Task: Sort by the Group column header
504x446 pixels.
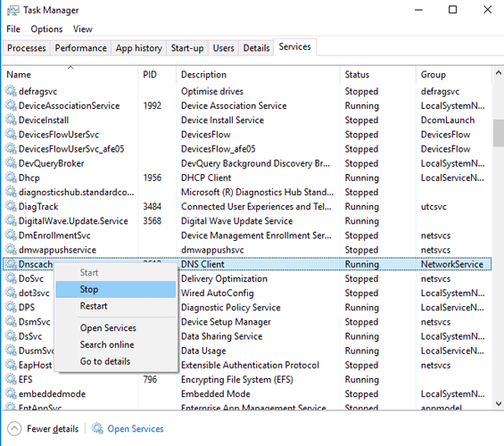Action: 453,75
